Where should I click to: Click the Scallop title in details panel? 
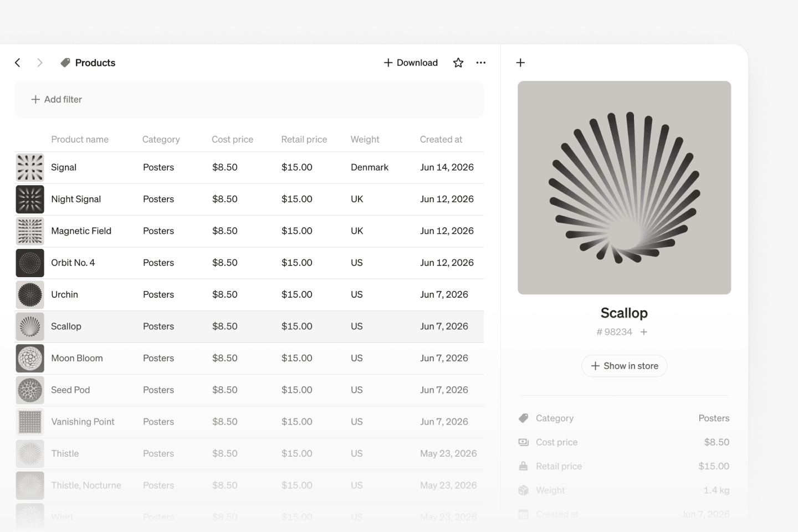(624, 313)
